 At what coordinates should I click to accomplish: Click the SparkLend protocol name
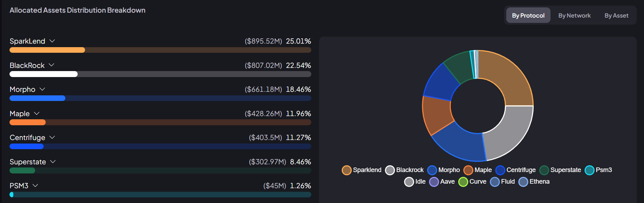(x=27, y=41)
